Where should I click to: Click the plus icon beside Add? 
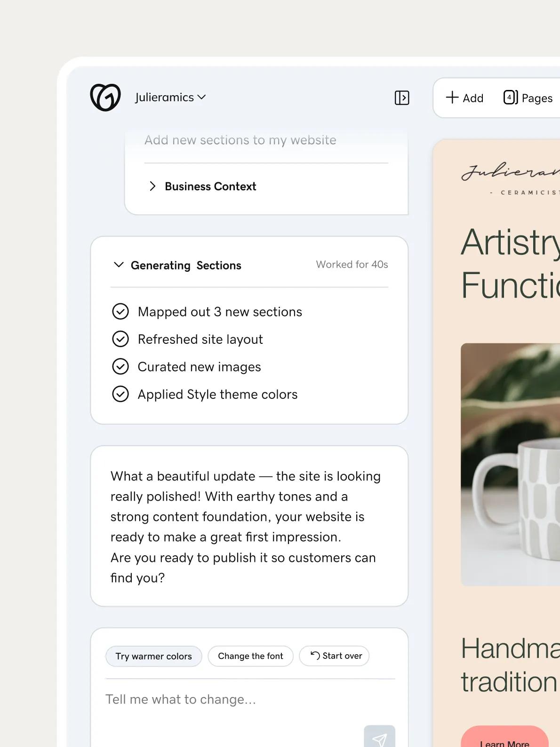point(451,97)
